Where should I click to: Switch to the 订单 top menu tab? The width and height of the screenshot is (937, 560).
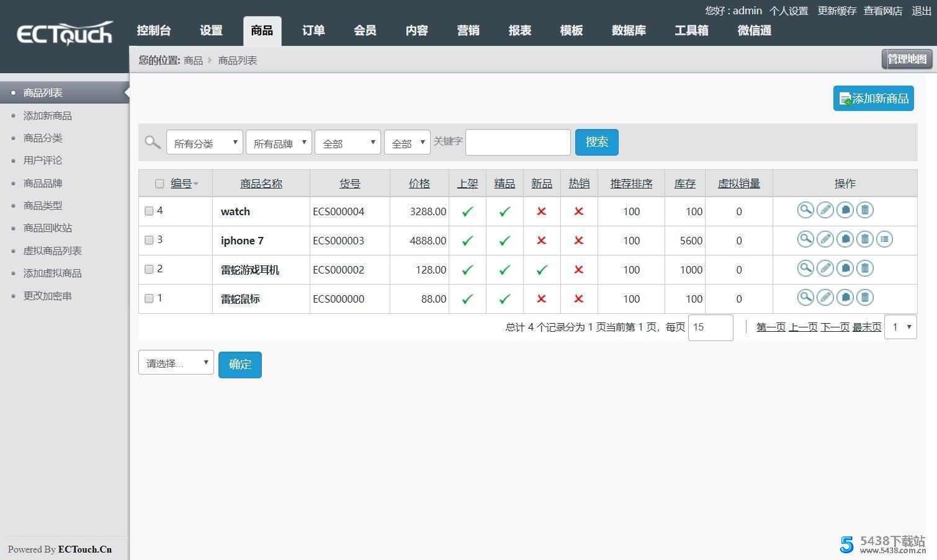[313, 30]
